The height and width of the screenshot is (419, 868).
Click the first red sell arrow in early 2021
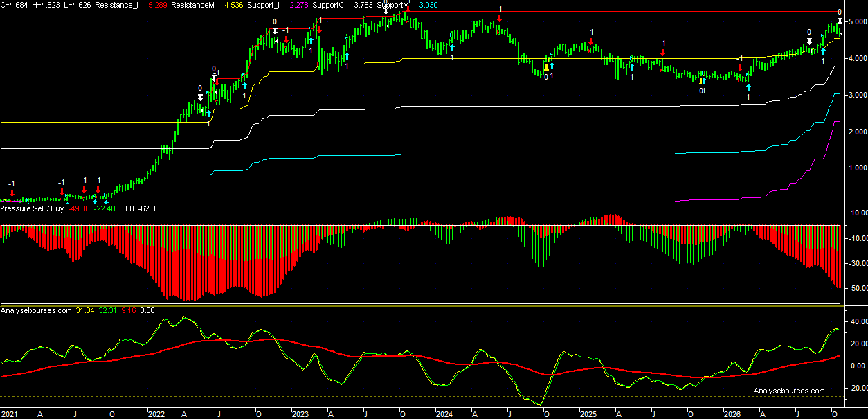coord(12,193)
